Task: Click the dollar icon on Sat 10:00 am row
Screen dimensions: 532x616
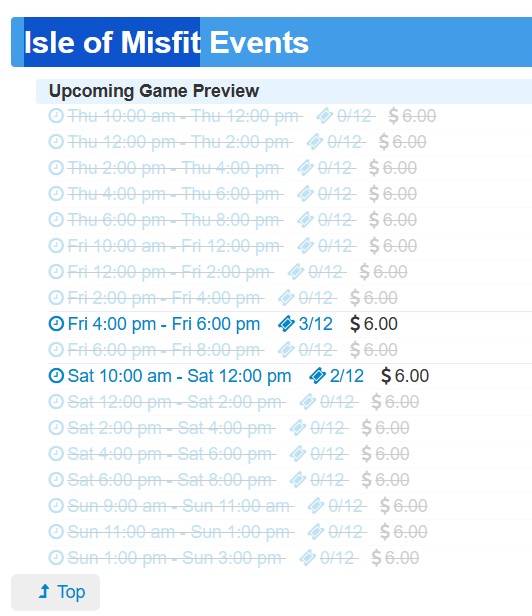Action: (x=386, y=376)
